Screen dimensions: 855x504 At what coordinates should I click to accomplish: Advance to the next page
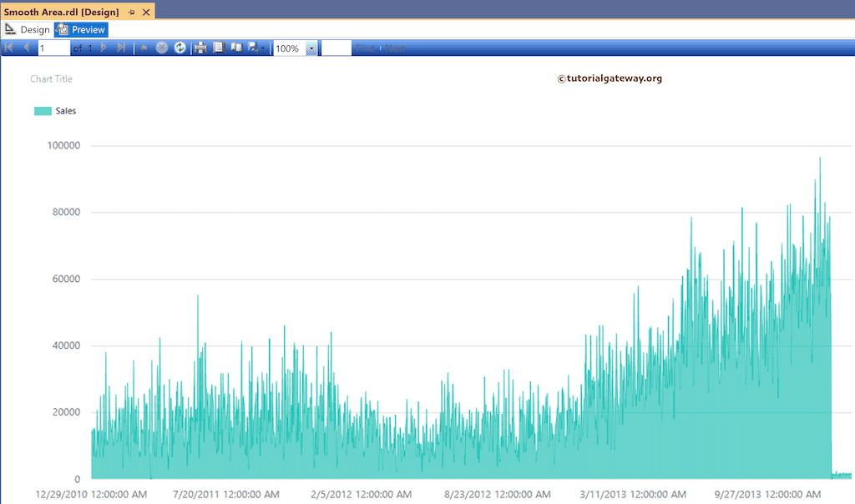tap(103, 48)
